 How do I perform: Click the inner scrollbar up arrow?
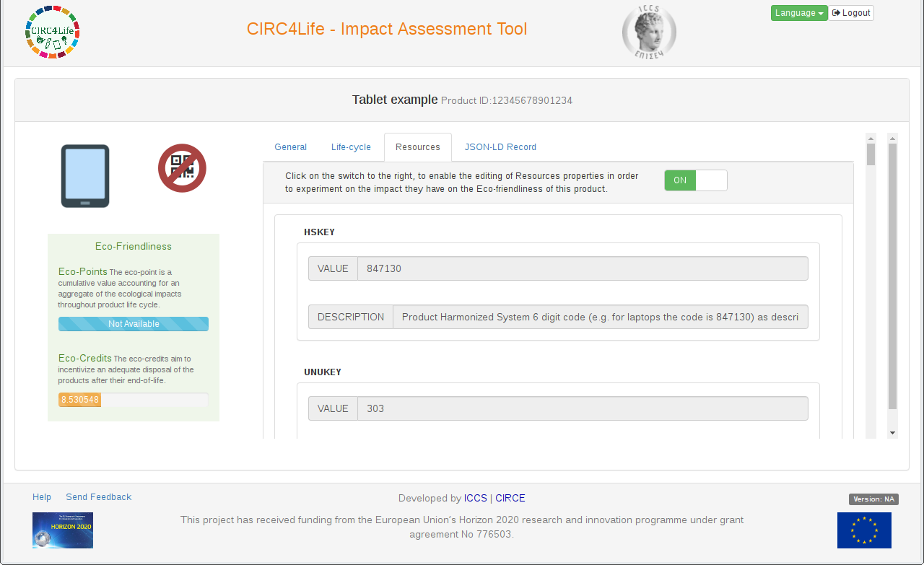click(x=871, y=139)
